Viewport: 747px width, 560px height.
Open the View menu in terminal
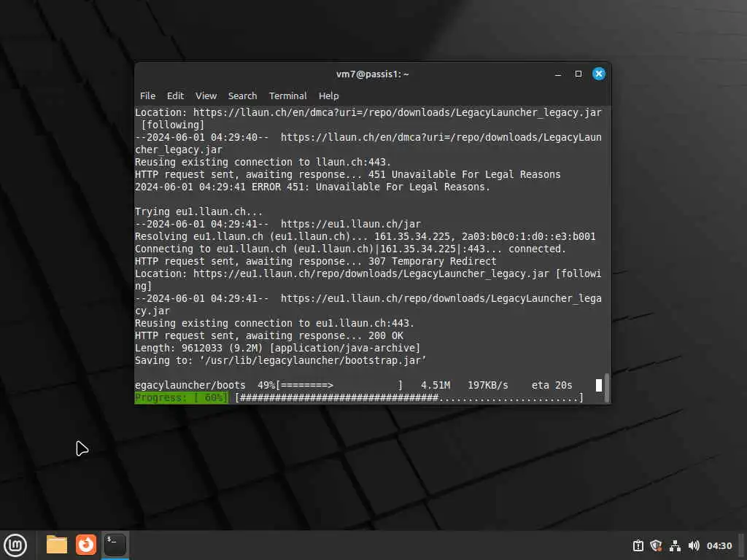tap(206, 96)
